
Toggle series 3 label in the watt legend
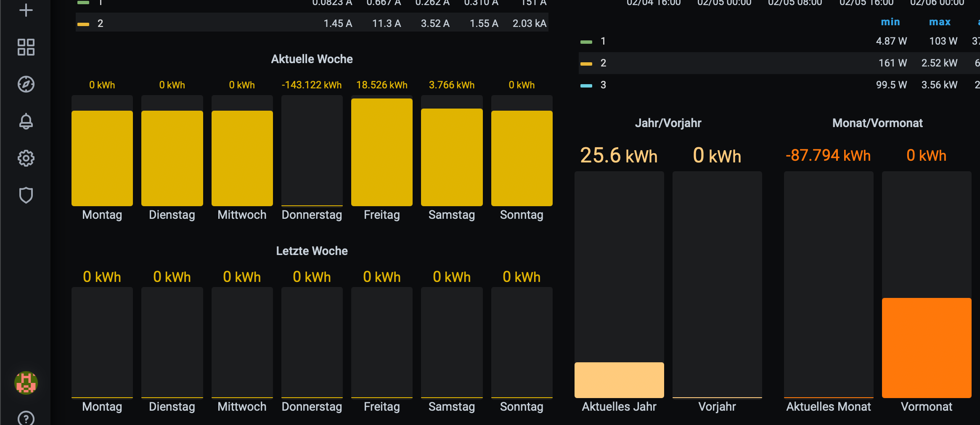click(x=603, y=85)
